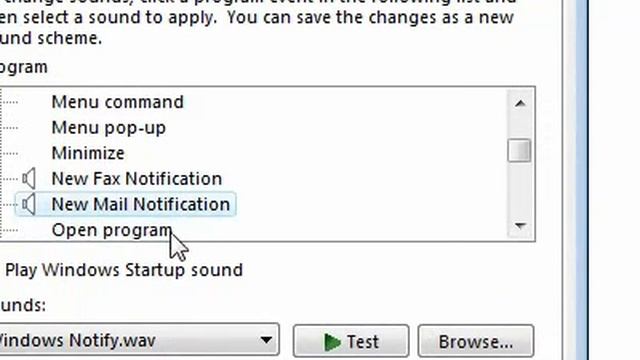Click the scrollbar track below the thumb
This screenshot has height=360, width=640.
click(x=519, y=188)
